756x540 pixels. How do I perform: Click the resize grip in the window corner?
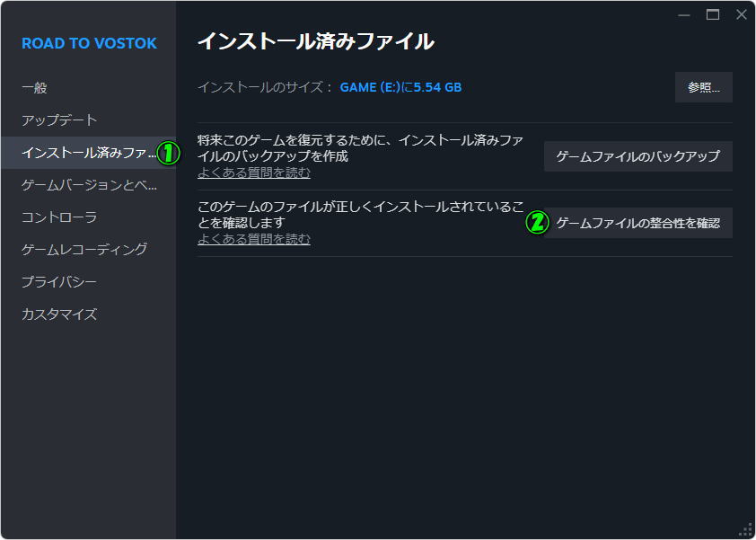click(745, 529)
